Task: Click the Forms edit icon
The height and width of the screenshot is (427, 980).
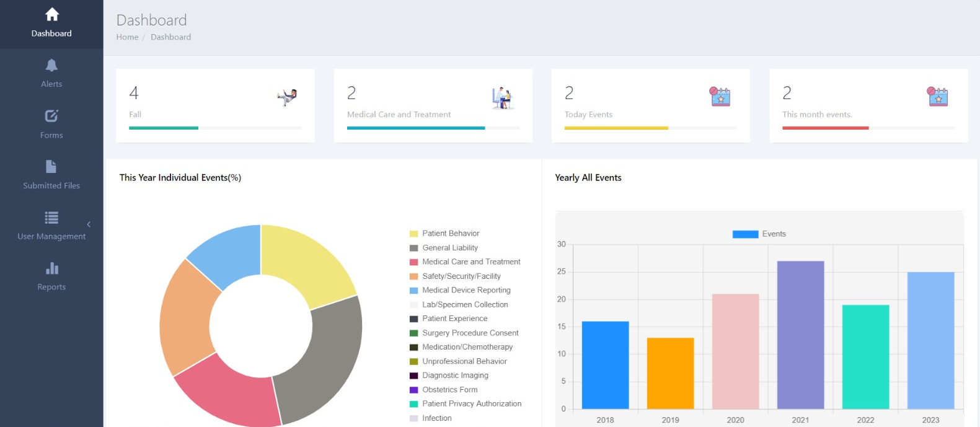Action: 51,116
